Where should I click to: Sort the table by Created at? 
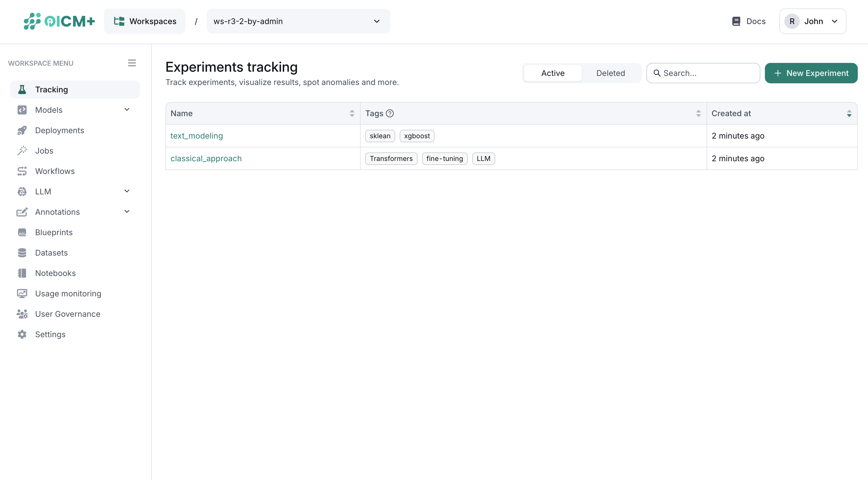point(849,113)
